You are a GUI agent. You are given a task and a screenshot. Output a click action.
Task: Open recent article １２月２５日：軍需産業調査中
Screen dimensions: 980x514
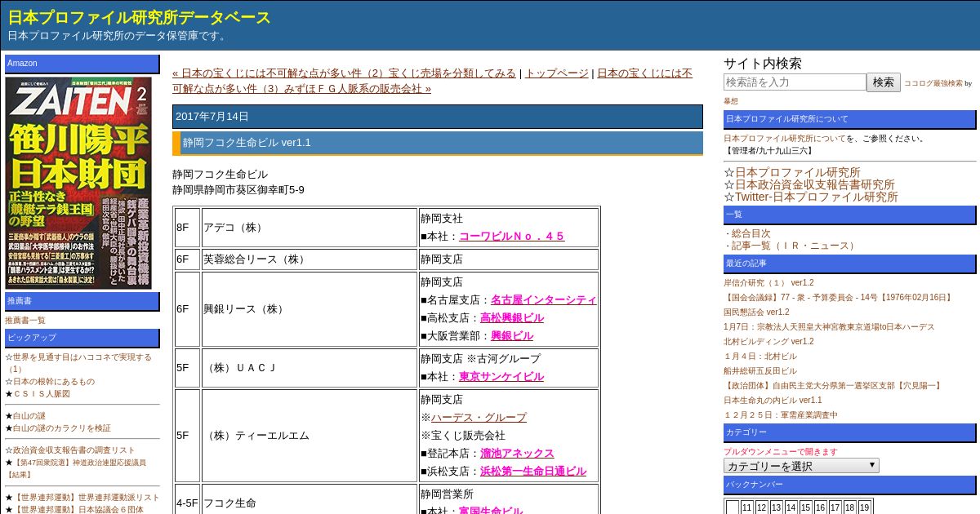click(781, 415)
